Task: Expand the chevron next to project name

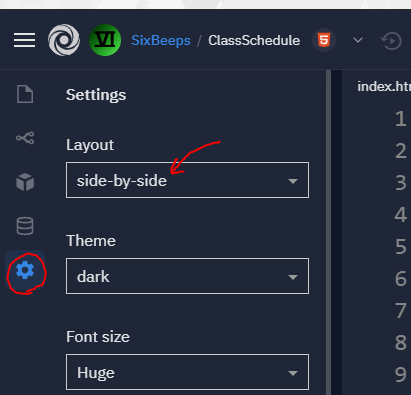Action: 358,40
